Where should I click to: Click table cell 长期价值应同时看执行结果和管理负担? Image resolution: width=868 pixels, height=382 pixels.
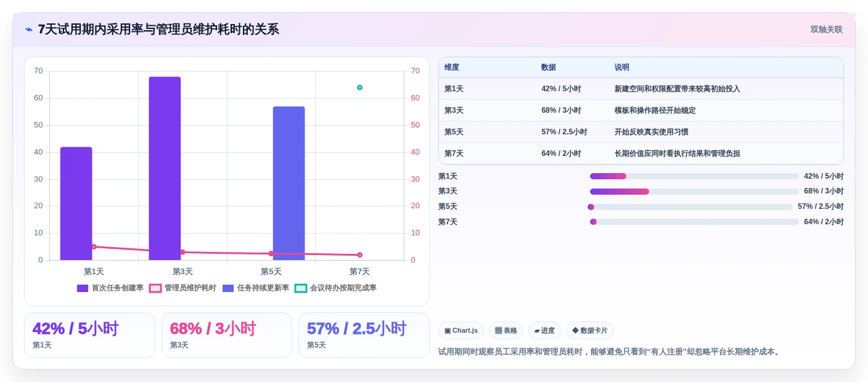point(678,153)
